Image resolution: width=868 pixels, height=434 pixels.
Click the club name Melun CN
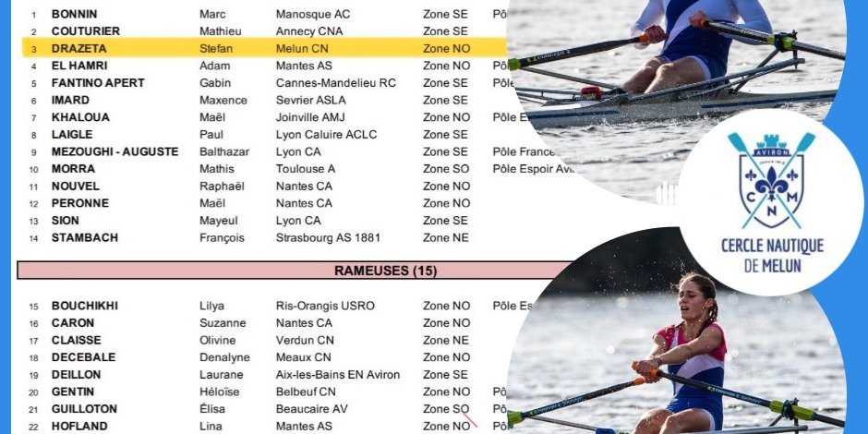click(302, 48)
